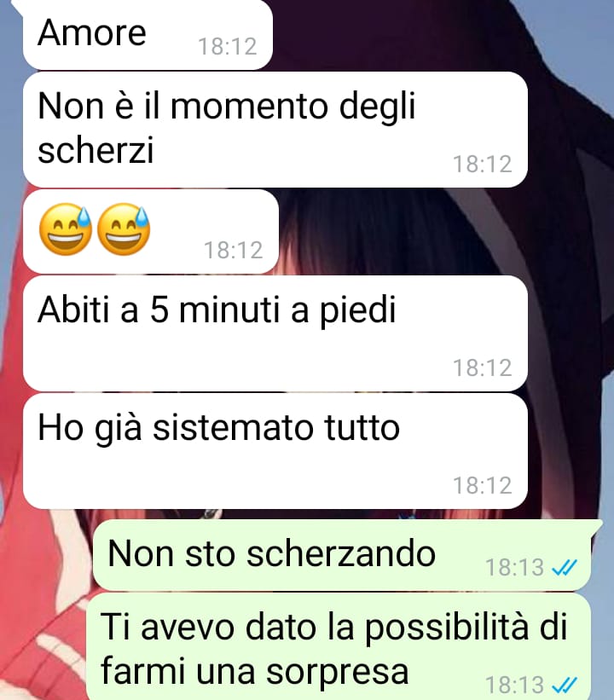
Task: Select the "Ti avevo dato la possibilità" message
Action: [x=339, y=646]
